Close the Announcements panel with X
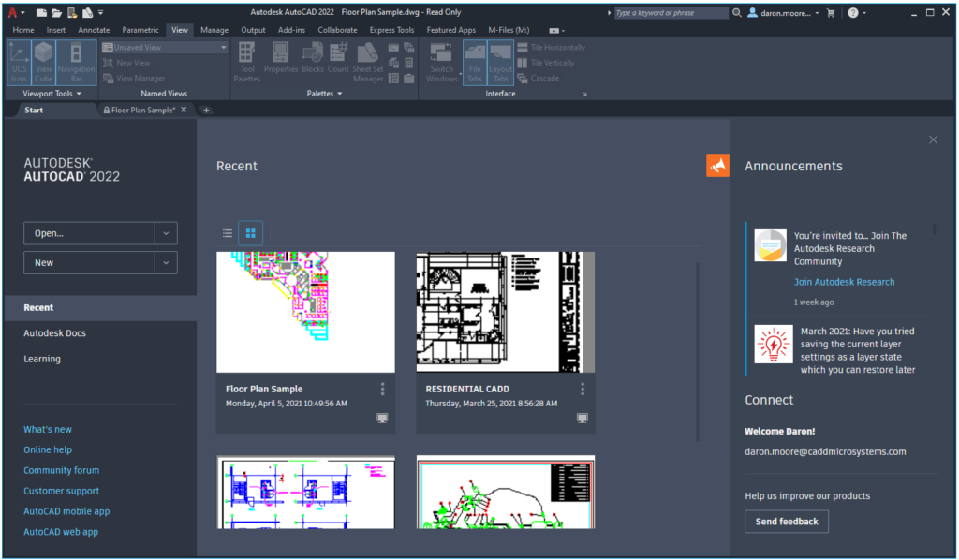This screenshot has height=560, width=959. point(933,140)
